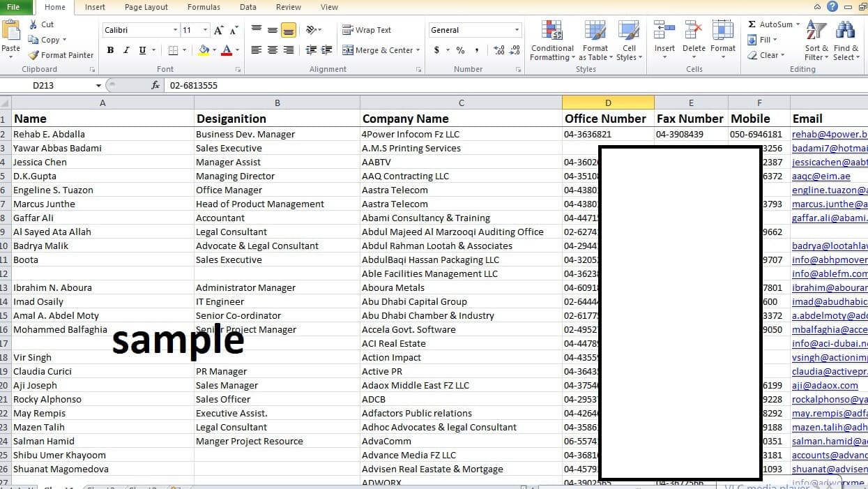Select the Format Painter tool
Viewport: 868px width, 489px height.
[x=61, y=54]
